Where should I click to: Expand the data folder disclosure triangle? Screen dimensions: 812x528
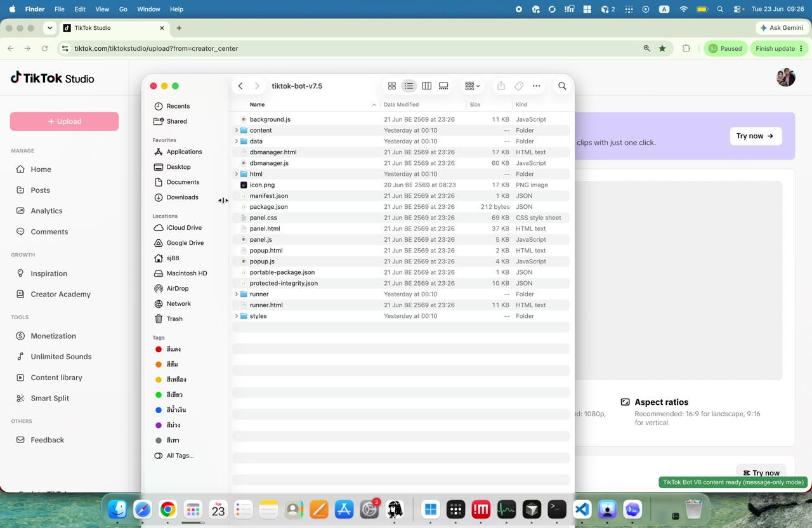237,142
